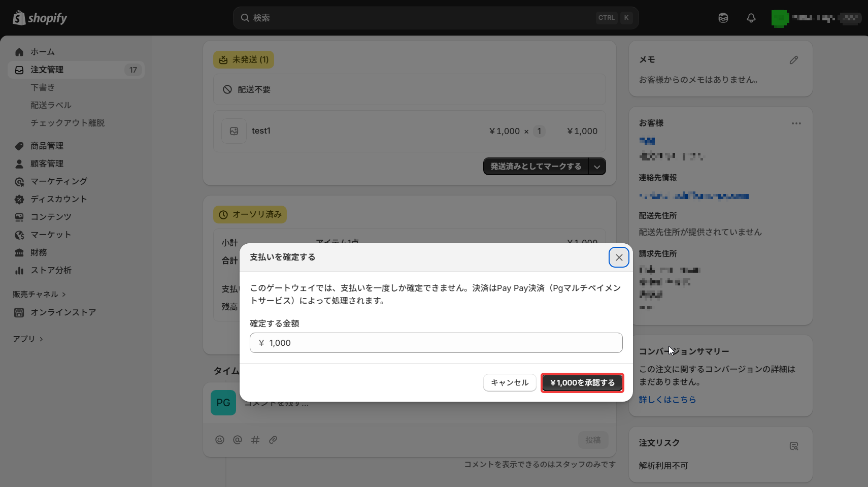Open 下書き orders
The width and height of the screenshot is (868, 487).
click(43, 87)
